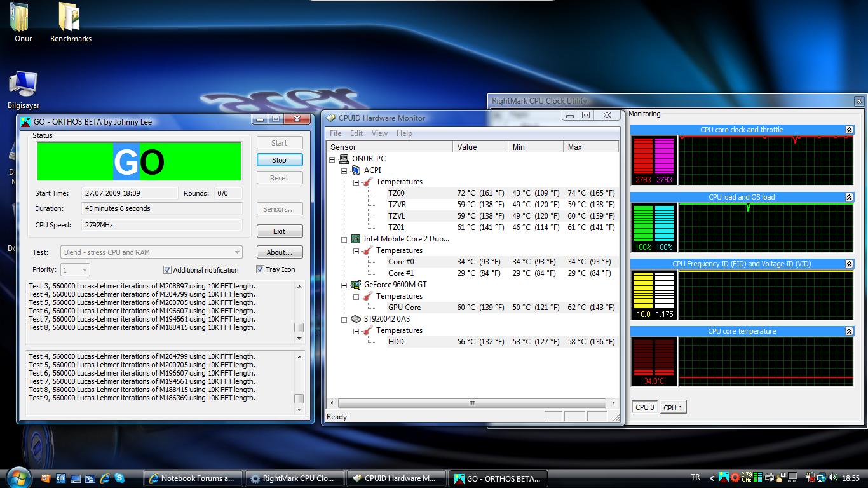Image resolution: width=868 pixels, height=488 pixels.
Task: Click the ONUR-PC computer icon in tree
Action: pos(344,159)
